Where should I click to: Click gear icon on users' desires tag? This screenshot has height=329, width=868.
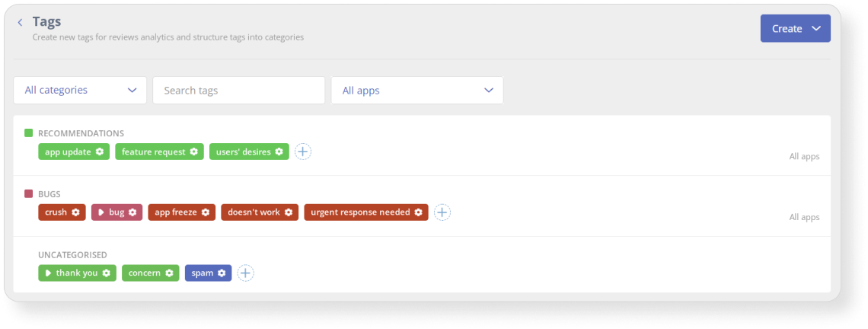[279, 152]
